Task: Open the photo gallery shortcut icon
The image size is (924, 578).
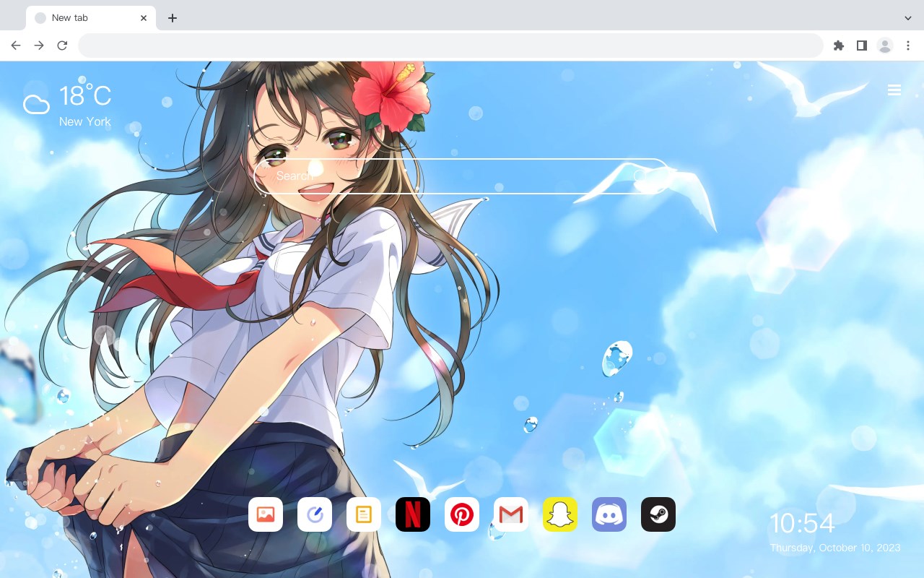Action: coord(266,514)
